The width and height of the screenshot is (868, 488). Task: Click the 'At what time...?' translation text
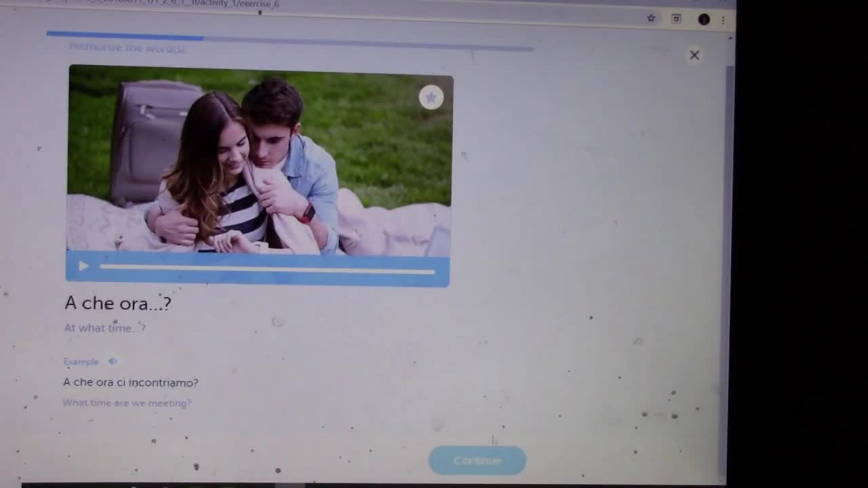click(x=105, y=328)
